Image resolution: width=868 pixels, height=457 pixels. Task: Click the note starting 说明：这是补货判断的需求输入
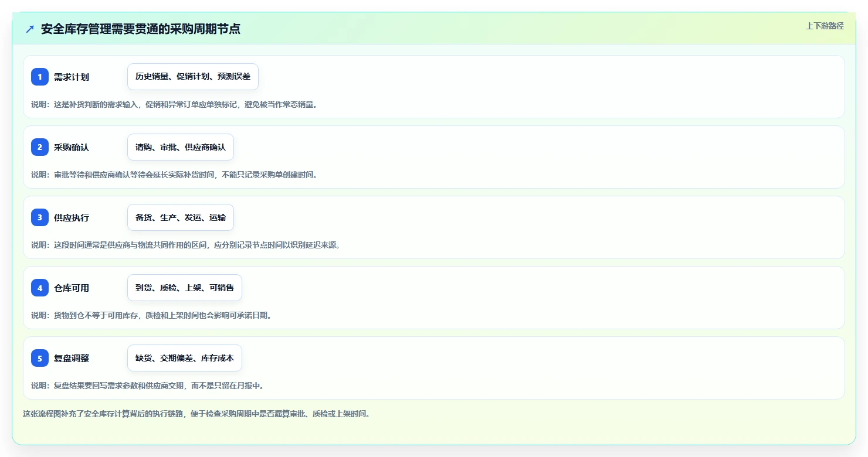(x=174, y=104)
